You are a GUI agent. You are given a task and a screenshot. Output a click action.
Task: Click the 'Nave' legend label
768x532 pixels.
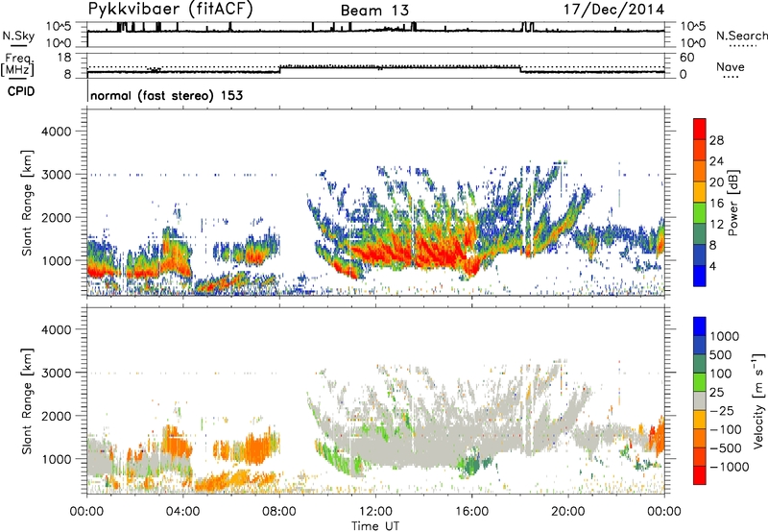pyautogui.click(x=731, y=67)
